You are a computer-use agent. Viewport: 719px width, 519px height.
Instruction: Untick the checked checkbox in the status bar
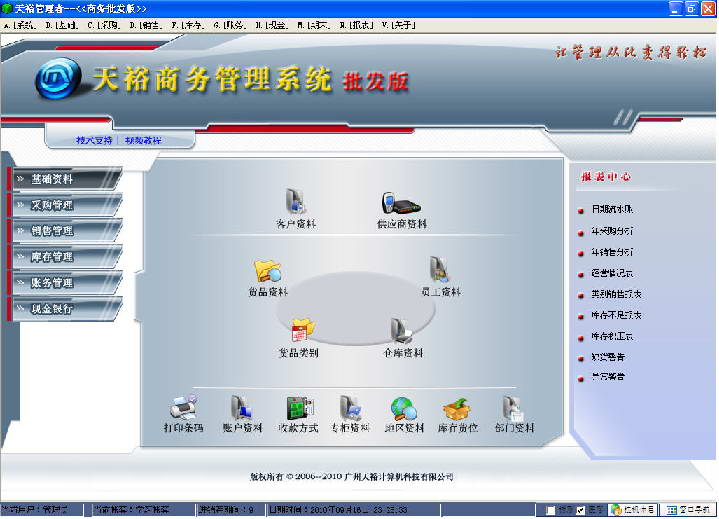[x=581, y=510]
